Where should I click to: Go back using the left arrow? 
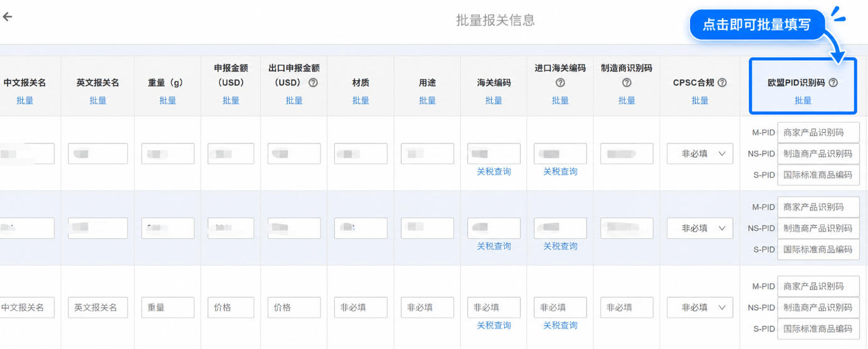tap(8, 17)
